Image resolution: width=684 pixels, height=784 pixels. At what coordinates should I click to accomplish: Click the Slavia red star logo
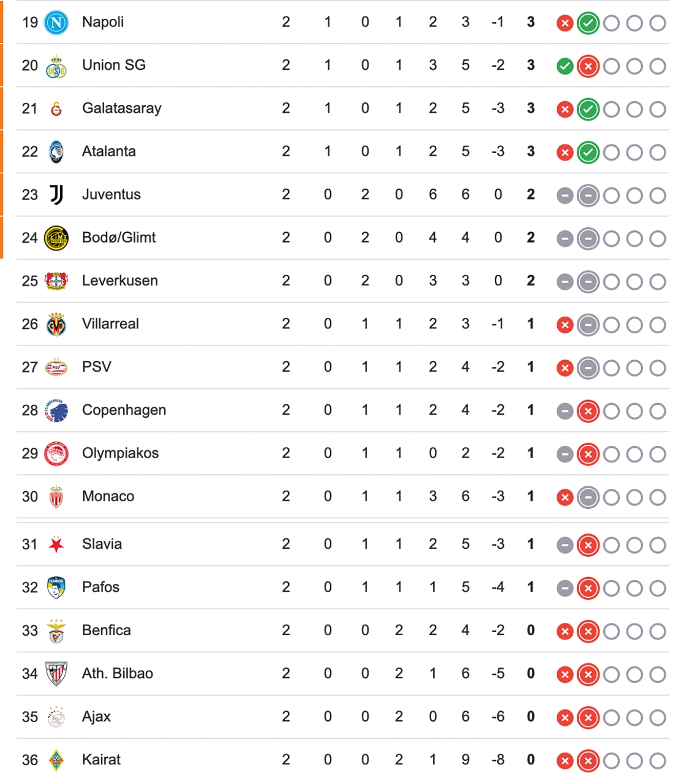tap(56, 545)
